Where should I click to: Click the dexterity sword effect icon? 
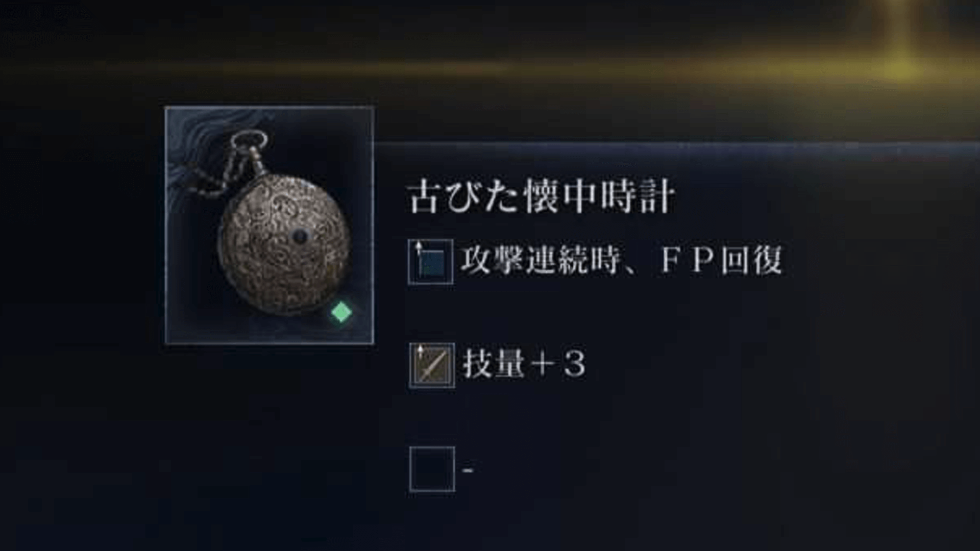(432, 365)
